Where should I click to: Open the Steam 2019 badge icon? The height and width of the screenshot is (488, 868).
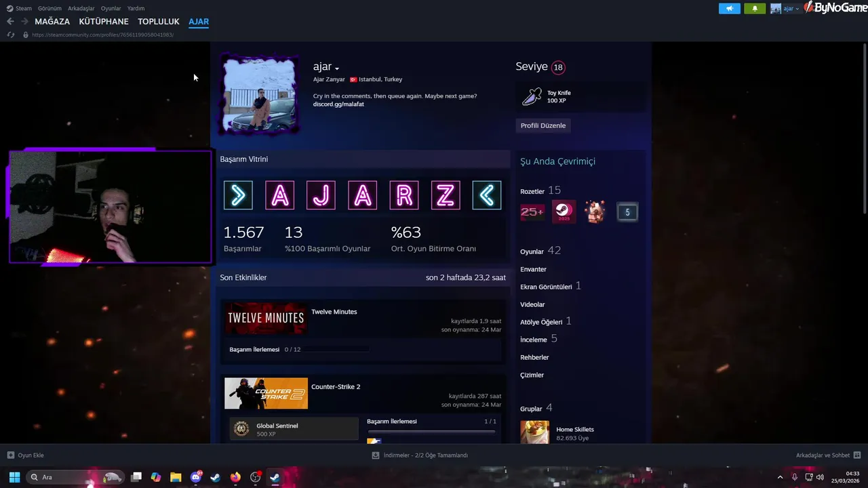pos(564,212)
